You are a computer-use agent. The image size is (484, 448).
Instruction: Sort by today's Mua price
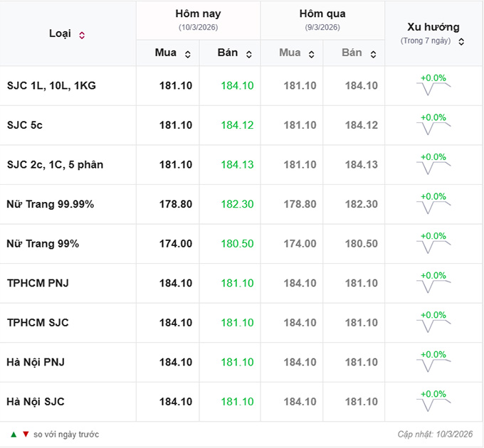(x=187, y=54)
